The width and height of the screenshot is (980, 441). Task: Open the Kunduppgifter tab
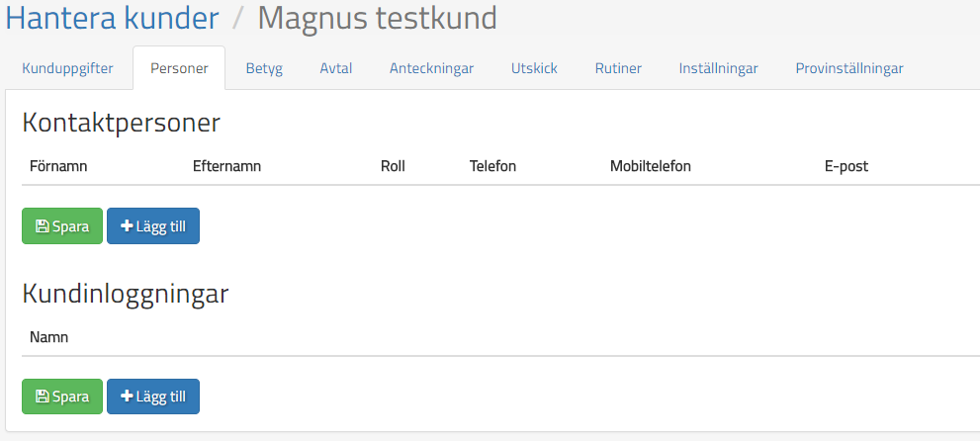[x=67, y=68]
